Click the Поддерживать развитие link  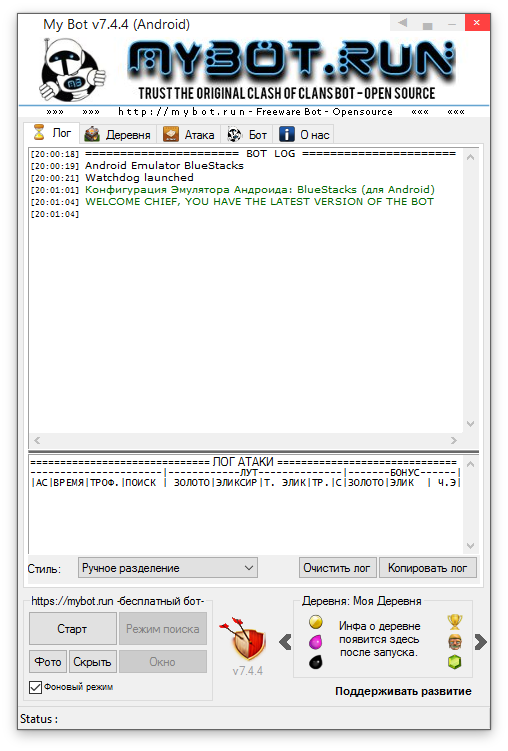(403, 691)
